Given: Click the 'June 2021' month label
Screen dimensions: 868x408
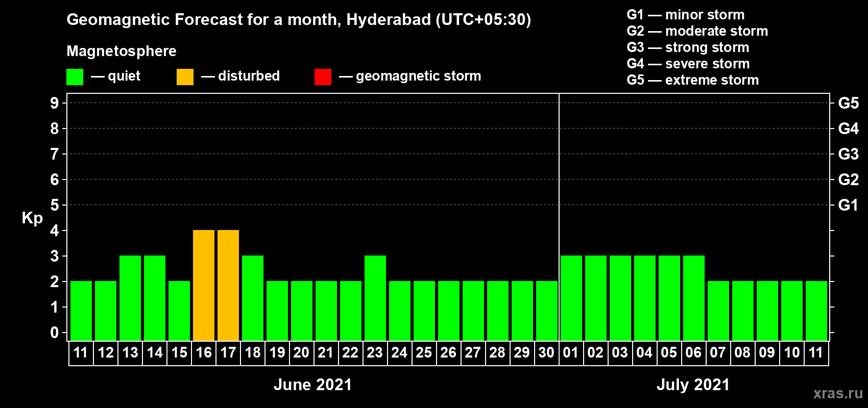Looking at the screenshot, I should coord(313,385).
